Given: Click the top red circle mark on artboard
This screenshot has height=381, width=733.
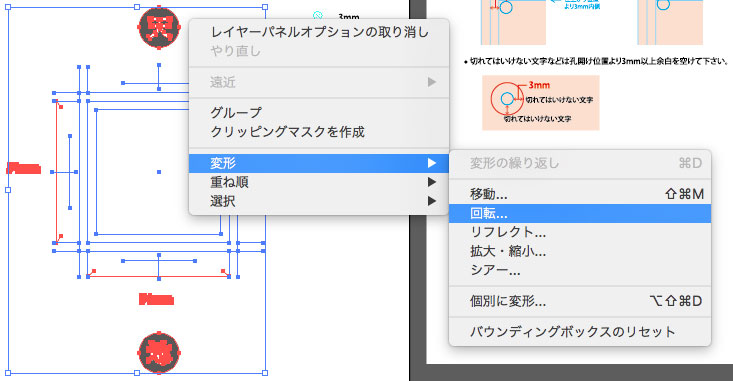Looking at the screenshot, I should [159, 28].
